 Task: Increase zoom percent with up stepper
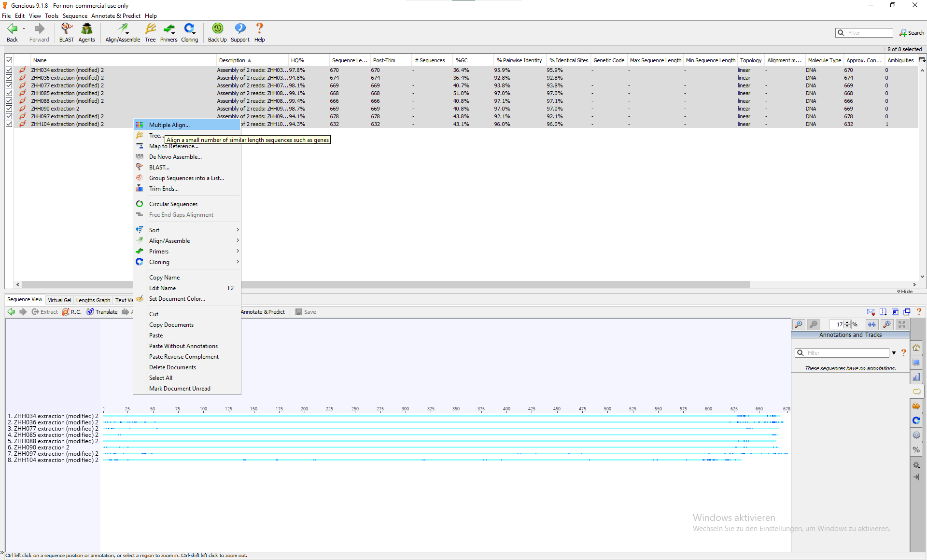pos(847,322)
